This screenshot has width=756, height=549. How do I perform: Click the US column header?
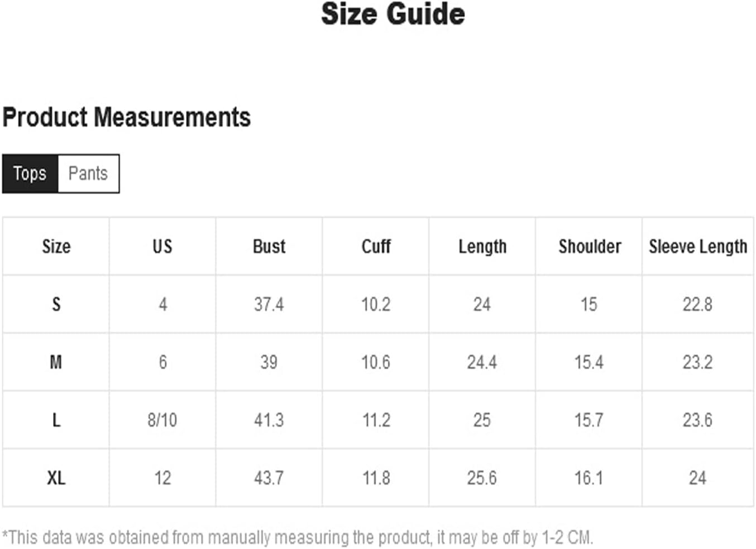pyautogui.click(x=162, y=246)
